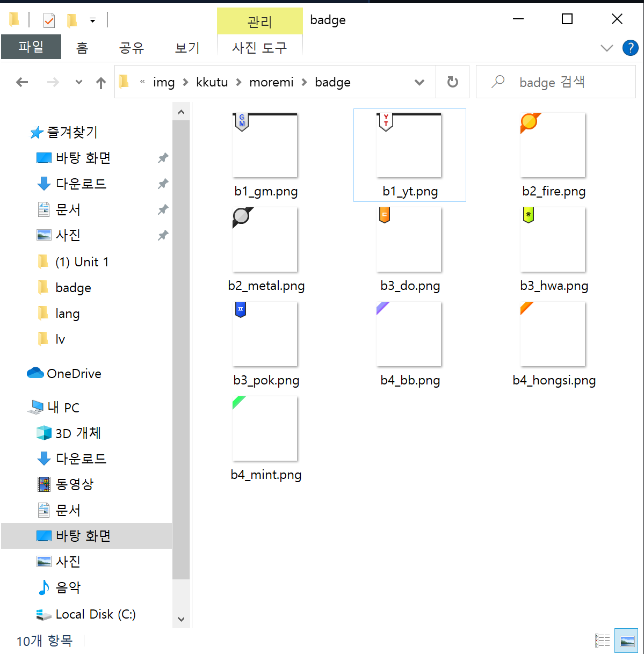Open Help with the question mark icon
Viewport: 644px width, 654px height.
point(630,48)
